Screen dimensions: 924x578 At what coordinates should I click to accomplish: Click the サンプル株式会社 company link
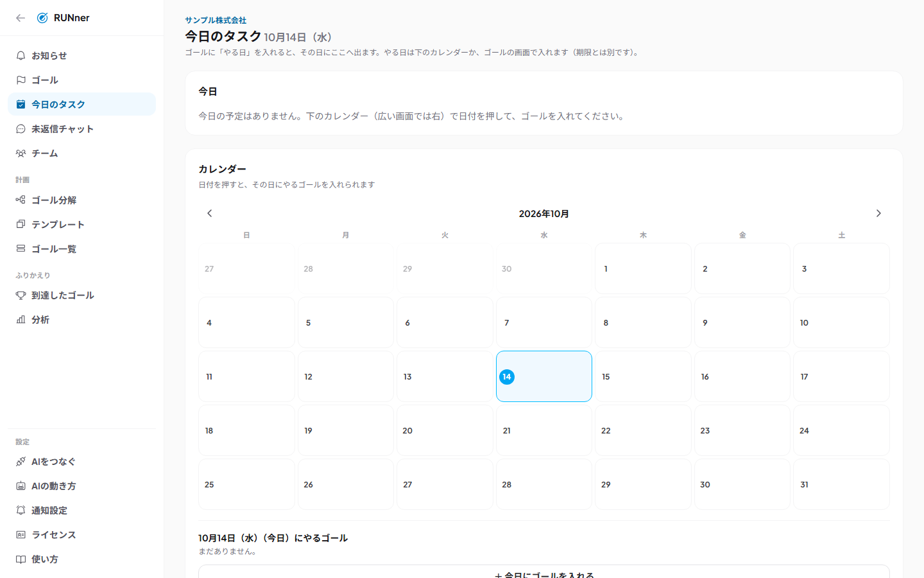pos(216,21)
